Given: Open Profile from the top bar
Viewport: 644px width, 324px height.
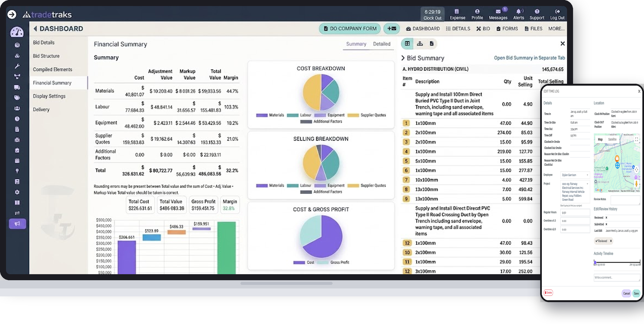Looking at the screenshot, I should pos(477,14).
